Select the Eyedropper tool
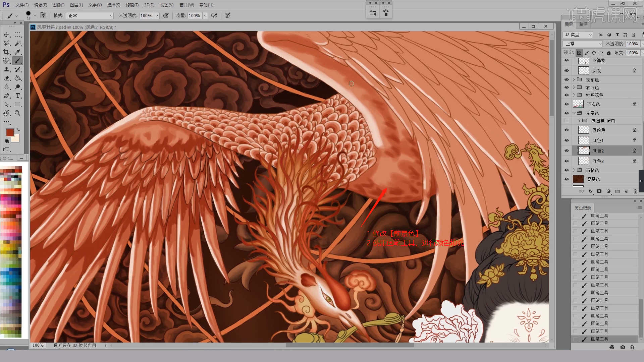This screenshot has height=362, width=644. [x=18, y=52]
